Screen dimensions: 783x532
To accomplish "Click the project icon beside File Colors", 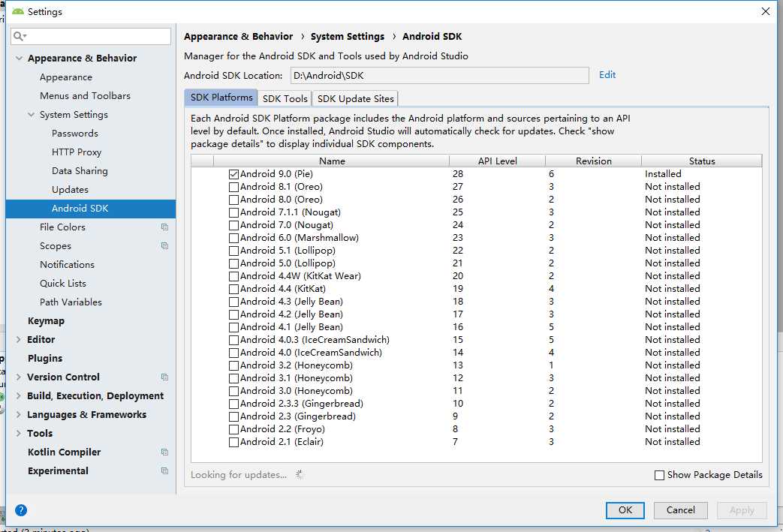I will [x=164, y=227].
